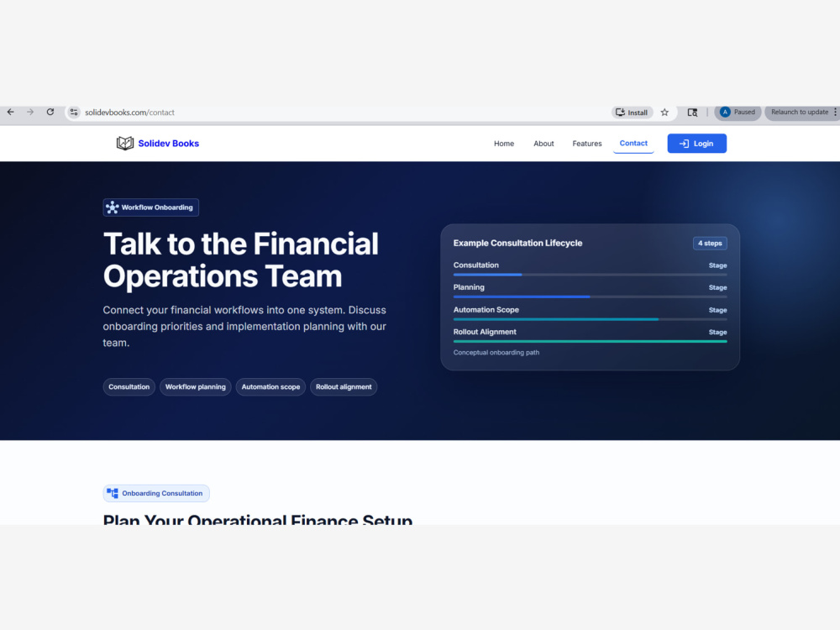Click the Automation scope pill tag

(270, 386)
